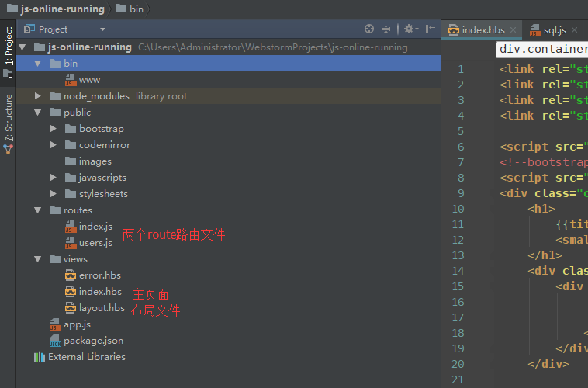Click the Structure tool window icon
Image resolution: width=588 pixels, height=388 pixels.
[x=8, y=149]
